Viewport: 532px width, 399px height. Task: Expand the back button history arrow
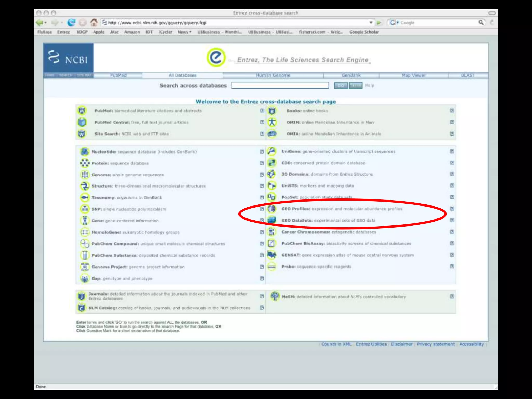tap(46, 23)
